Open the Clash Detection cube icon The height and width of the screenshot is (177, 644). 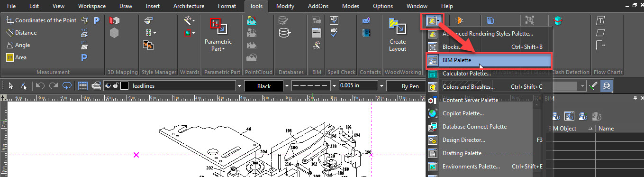click(x=558, y=20)
